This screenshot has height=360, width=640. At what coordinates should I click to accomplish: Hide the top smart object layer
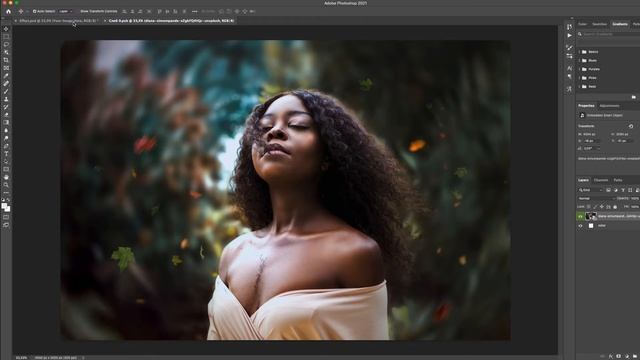point(580,216)
